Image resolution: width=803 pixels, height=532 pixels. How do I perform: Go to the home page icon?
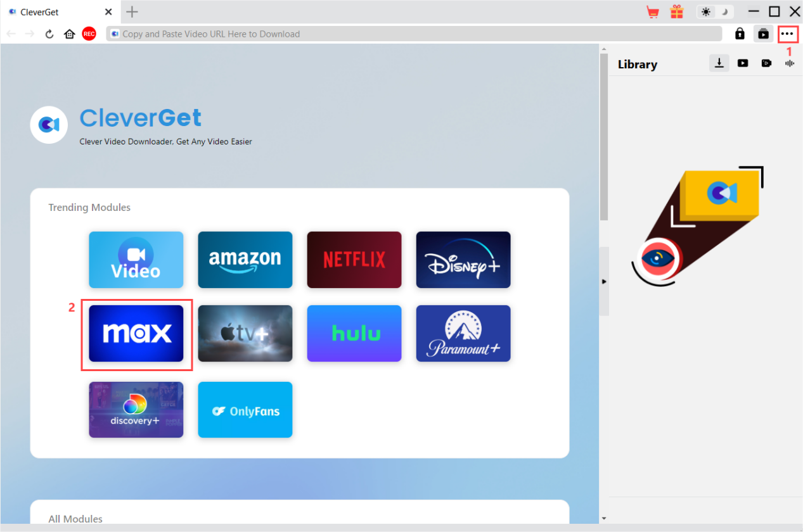[x=70, y=34]
